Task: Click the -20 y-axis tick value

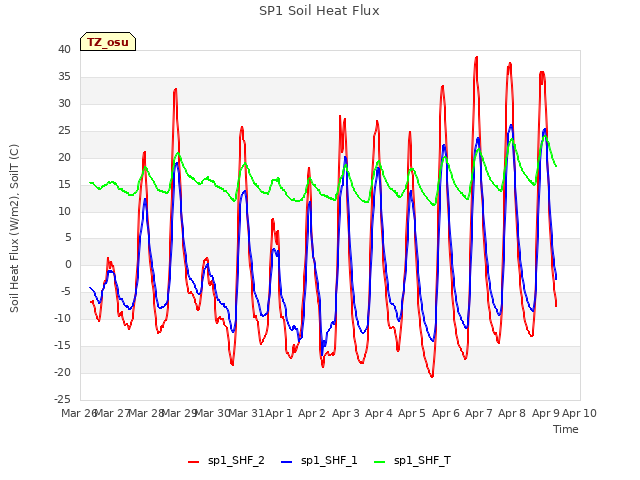Action: coord(63,372)
